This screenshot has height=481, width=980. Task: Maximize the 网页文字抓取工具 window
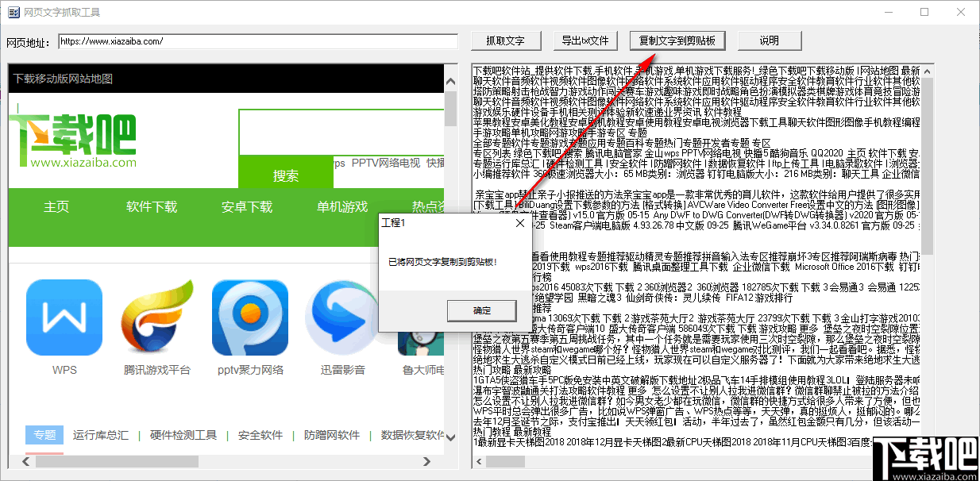click(x=924, y=13)
